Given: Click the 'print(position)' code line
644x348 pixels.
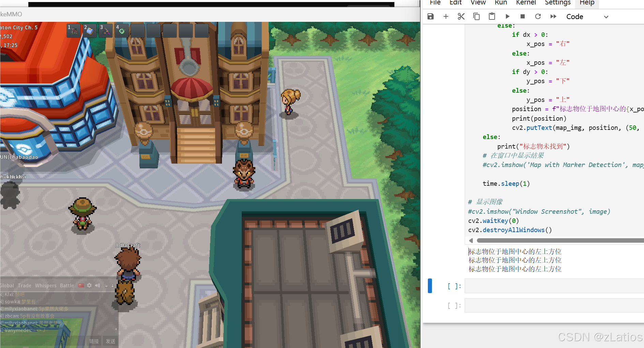Looking at the screenshot, I should coord(539,118).
